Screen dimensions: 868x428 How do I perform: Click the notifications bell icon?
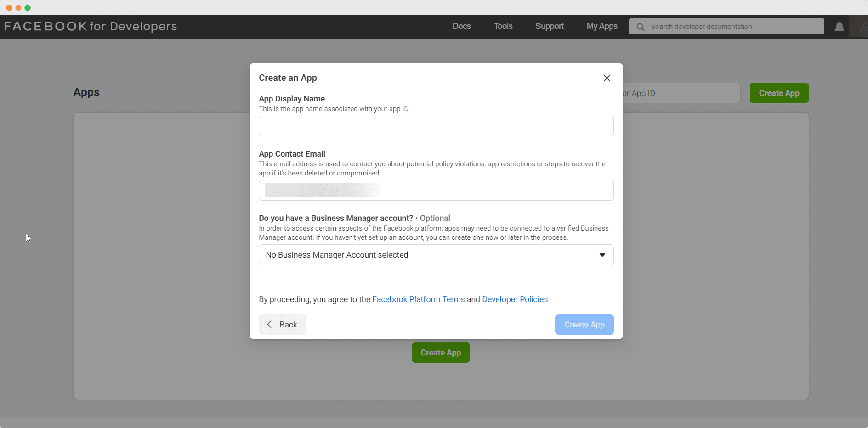pos(839,27)
